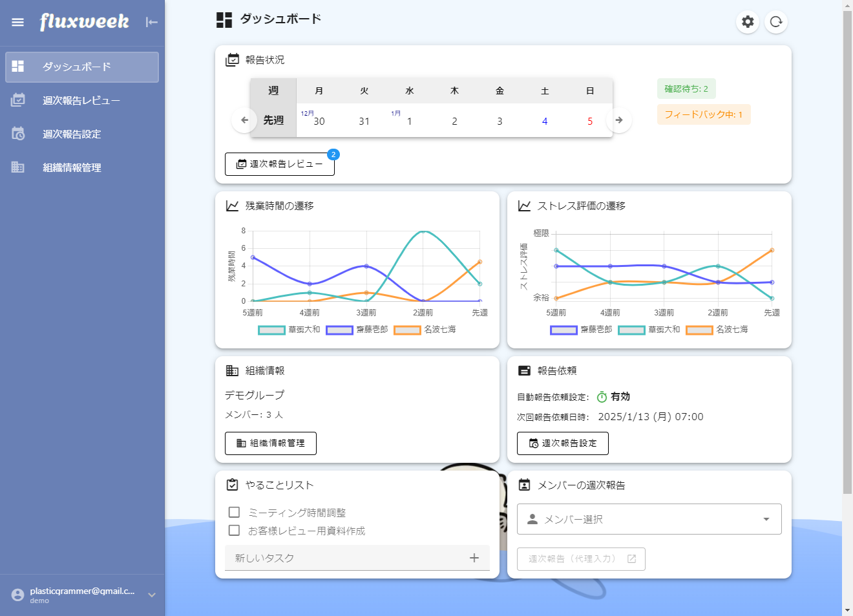Open the hamburger menu icon
This screenshot has width=853, height=616.
tap(17, 22)
